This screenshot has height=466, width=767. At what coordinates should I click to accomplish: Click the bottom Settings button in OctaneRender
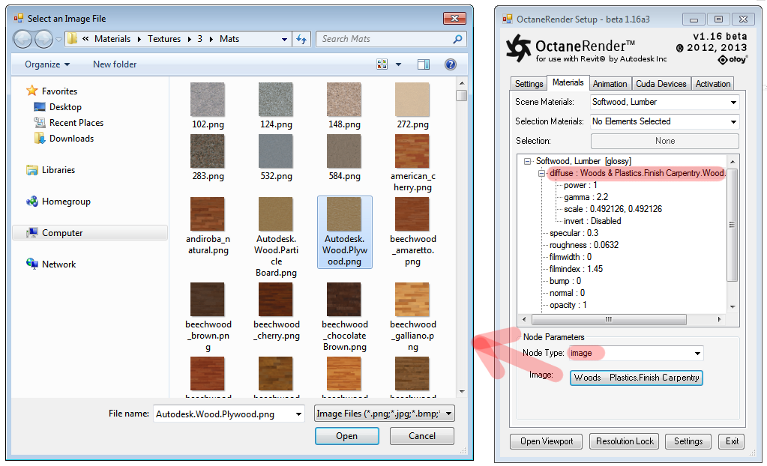pyautogui.click(x=688, y=441)
